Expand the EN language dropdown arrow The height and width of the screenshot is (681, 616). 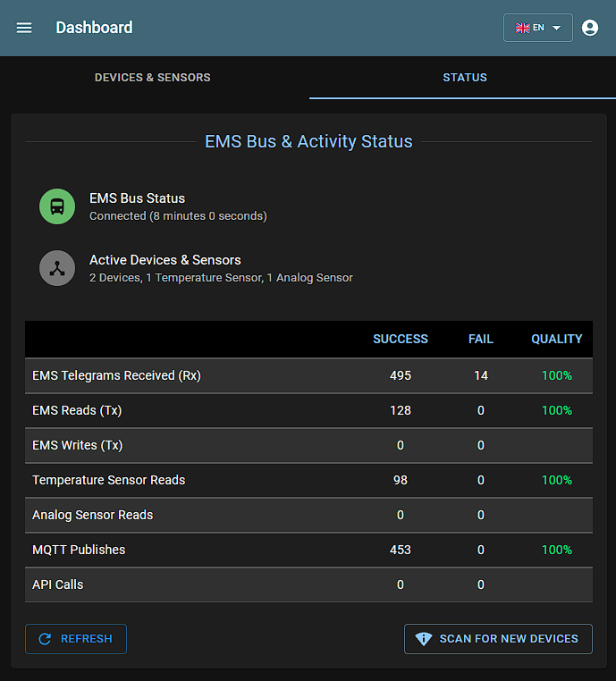coord(557,28)
